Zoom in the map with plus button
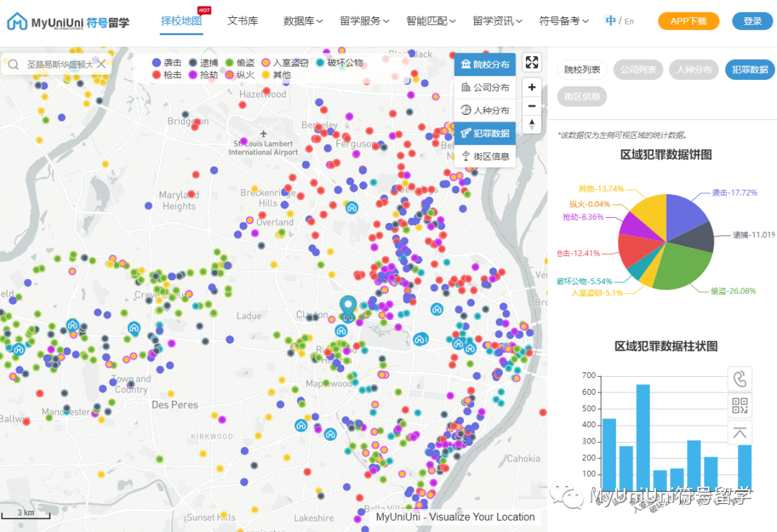This screenshot has height=532, width=777. (x=532, y=87)
